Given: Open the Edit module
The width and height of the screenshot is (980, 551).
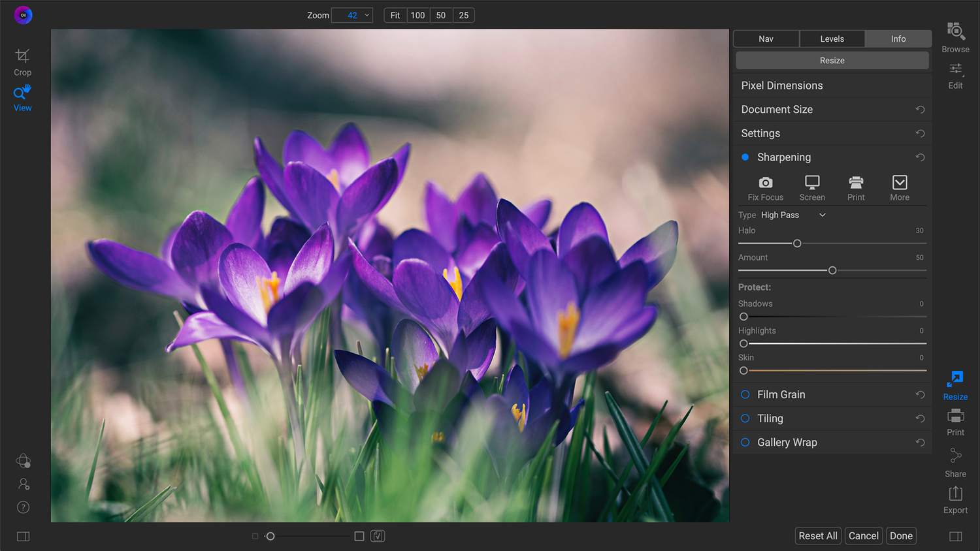Looking at the screenshot, I should coord(955,75).
